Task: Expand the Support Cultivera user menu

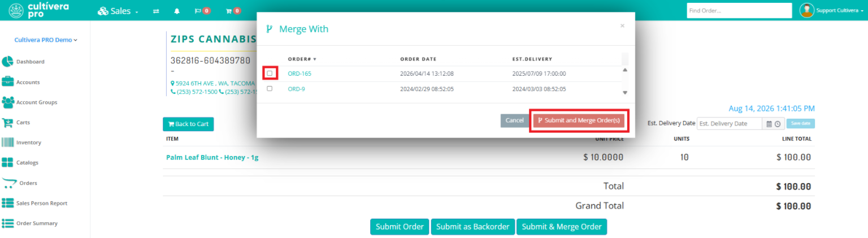Action: coord(840,11)
